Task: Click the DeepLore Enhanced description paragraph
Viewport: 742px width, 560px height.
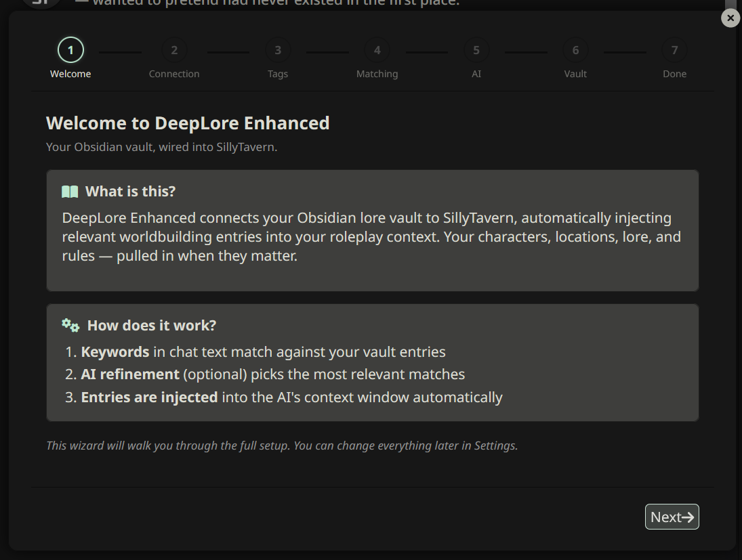Action: click(x=371, y=236)
